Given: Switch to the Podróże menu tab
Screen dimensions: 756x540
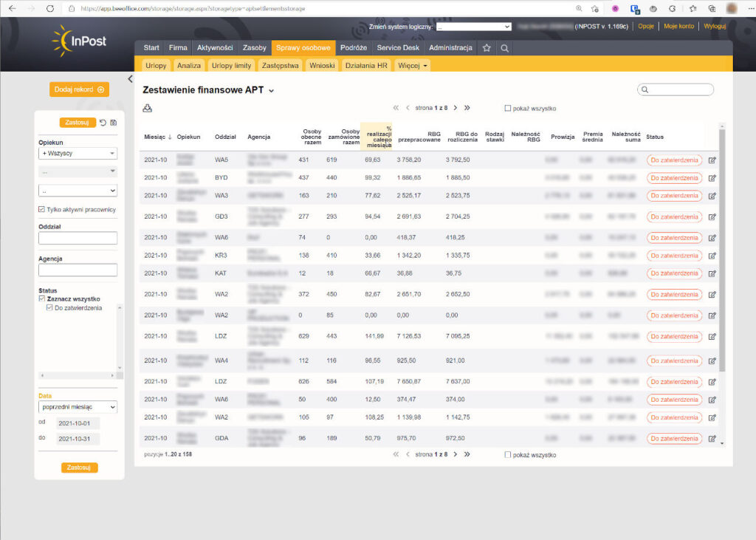Looking at the screenshot, I should (354, 48).
